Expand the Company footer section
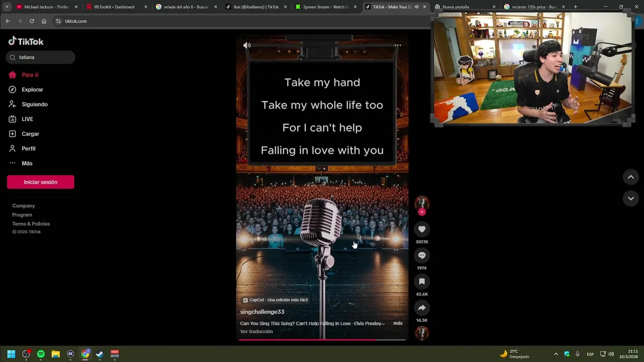 (x=24, y=206)
